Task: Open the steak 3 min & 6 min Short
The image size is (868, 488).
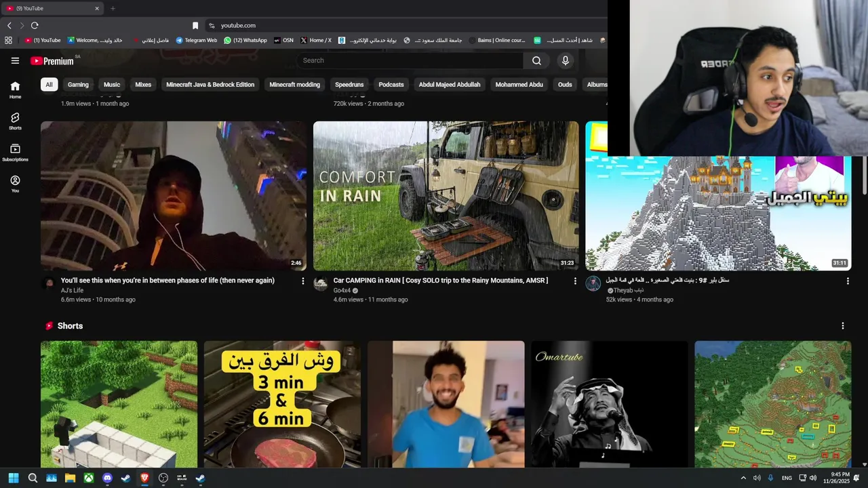Action: coord(282,404)
